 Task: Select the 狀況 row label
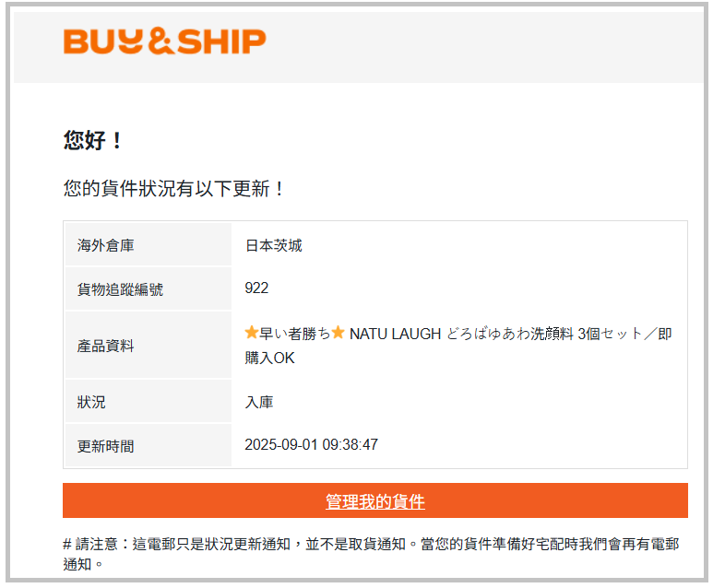click(91, 403)
